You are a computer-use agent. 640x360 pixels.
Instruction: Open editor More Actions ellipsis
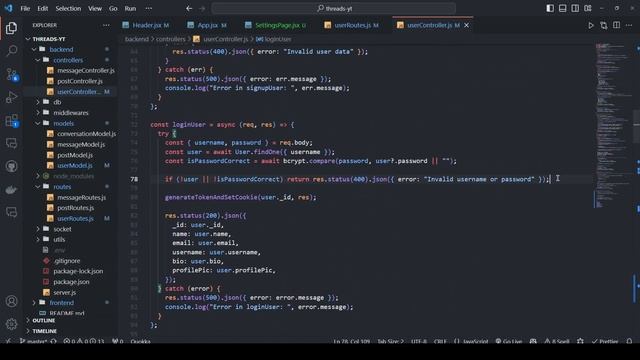(629, 25)
